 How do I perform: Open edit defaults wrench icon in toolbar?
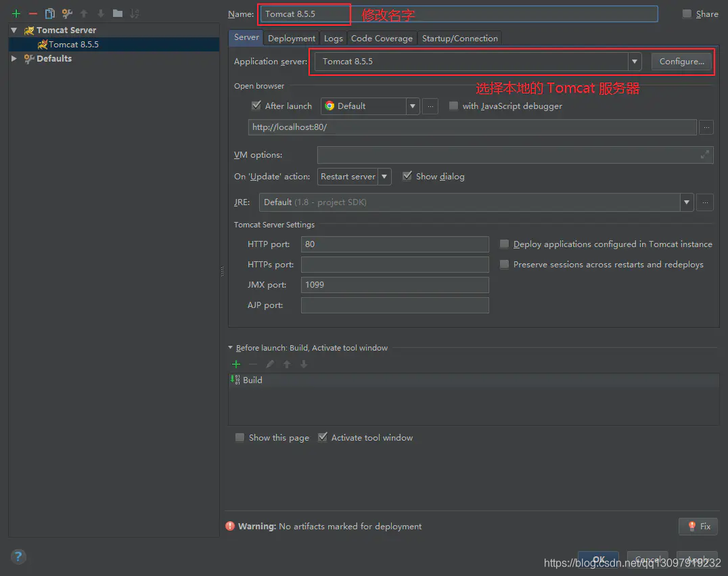(x=67, y=14)
